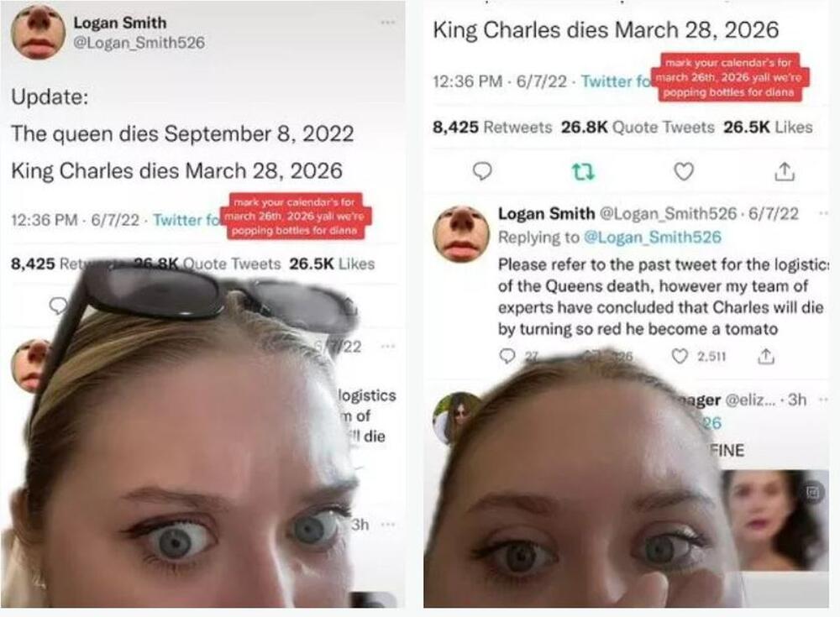Viewport: 840px width, 617px height.
Task: Open the 8,425 Retweets list on the right
Action: (x=492, y=128)
